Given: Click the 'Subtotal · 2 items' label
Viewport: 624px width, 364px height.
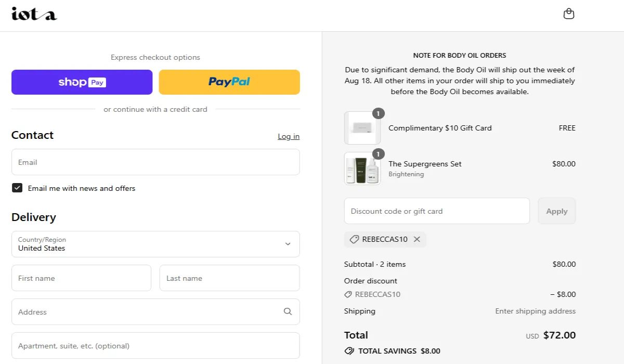Looking at the screenshot, I should click(375, 264).
